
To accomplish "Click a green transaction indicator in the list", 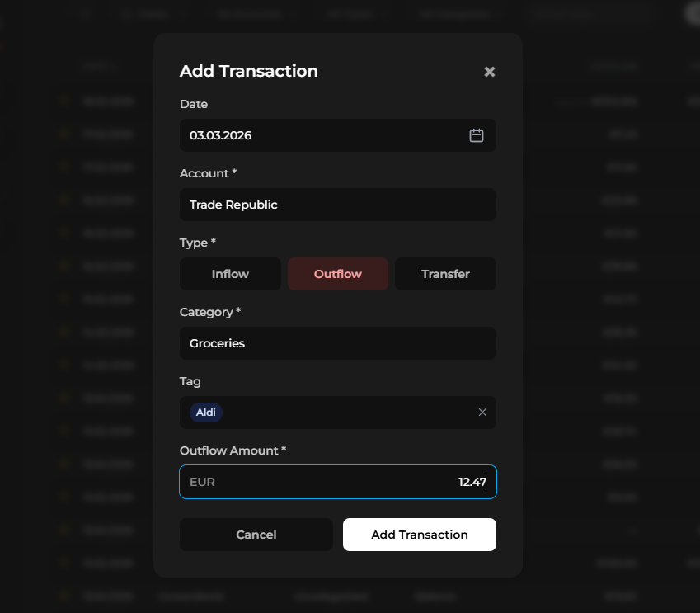I will [64, 101].
